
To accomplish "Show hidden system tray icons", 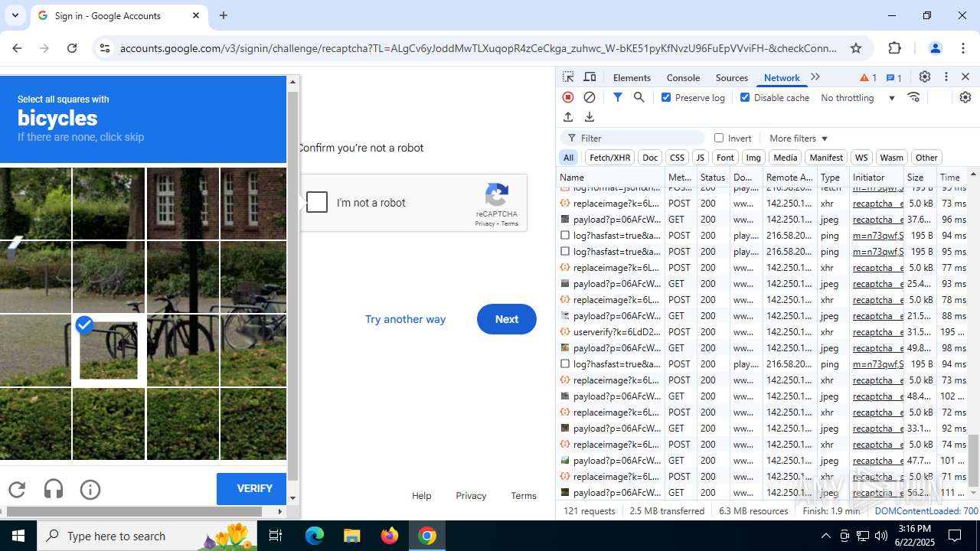I will pos(825,536).
